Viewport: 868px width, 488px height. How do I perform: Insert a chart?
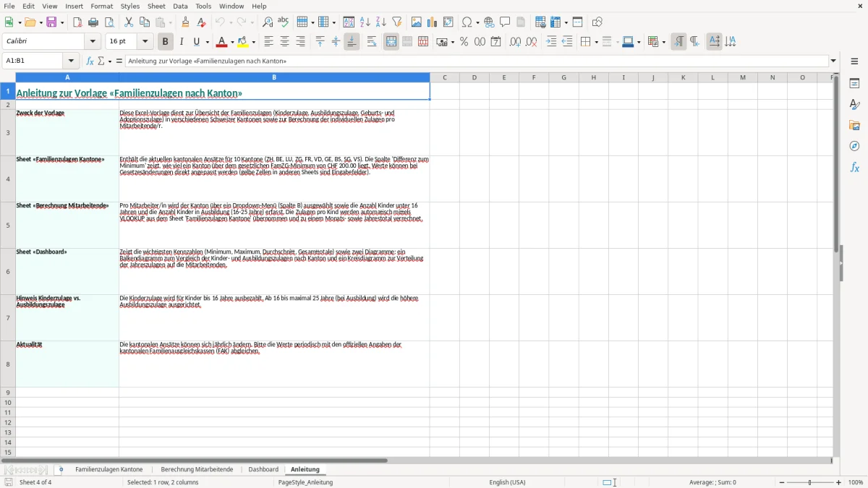pyautogui.click(x=433, y=22)
